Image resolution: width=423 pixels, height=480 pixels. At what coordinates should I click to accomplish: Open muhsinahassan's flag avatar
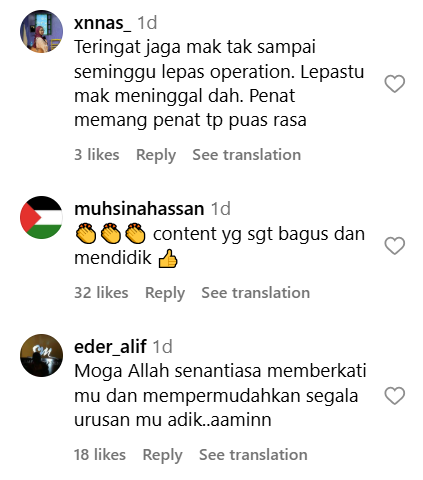(41, 217)
